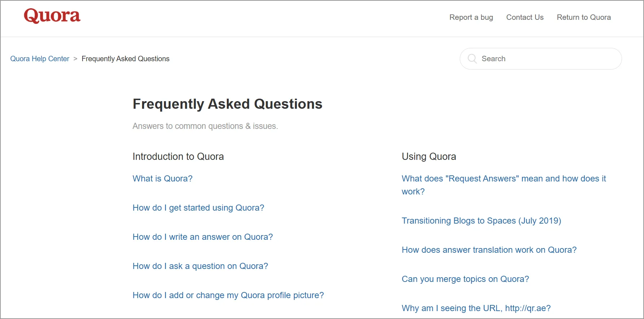Navigate to Quora Help Center breadcrumb
The image size is (644, 319).
click(40, 59)
